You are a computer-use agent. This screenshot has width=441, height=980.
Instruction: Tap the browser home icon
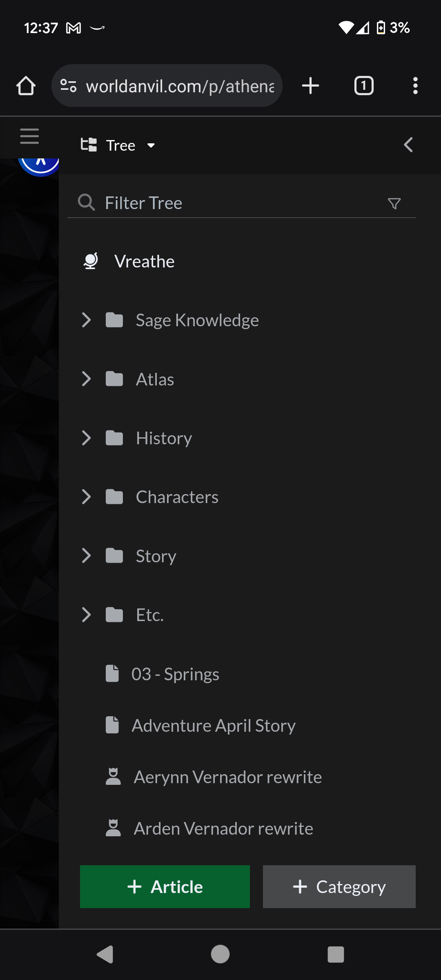(26, 86)
